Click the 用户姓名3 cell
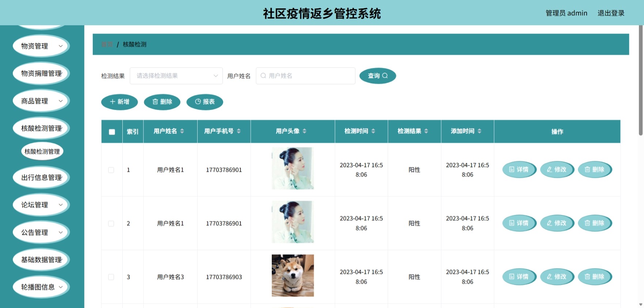644x308 pixels. pos(171,277)
